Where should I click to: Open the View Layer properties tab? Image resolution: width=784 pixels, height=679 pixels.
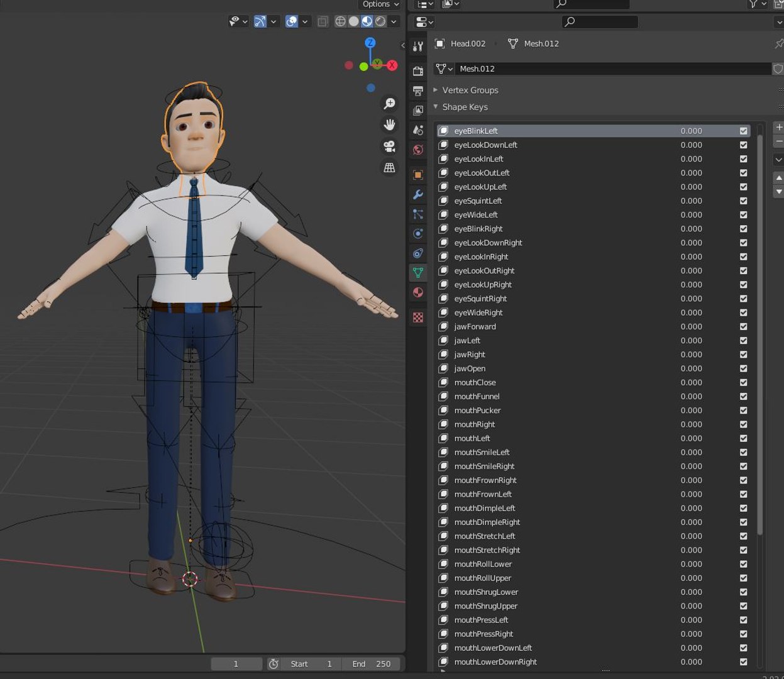pos(418,110)
